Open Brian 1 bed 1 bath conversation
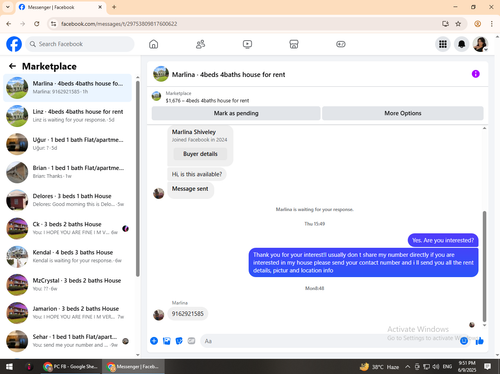Viewport: 500px width, 374px height. tap(68, 172)
